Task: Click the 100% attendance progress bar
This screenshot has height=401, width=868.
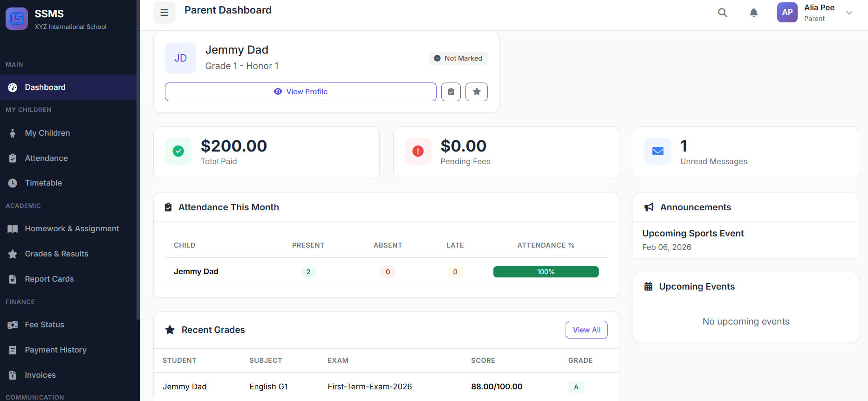Action: tap(546, 272)
